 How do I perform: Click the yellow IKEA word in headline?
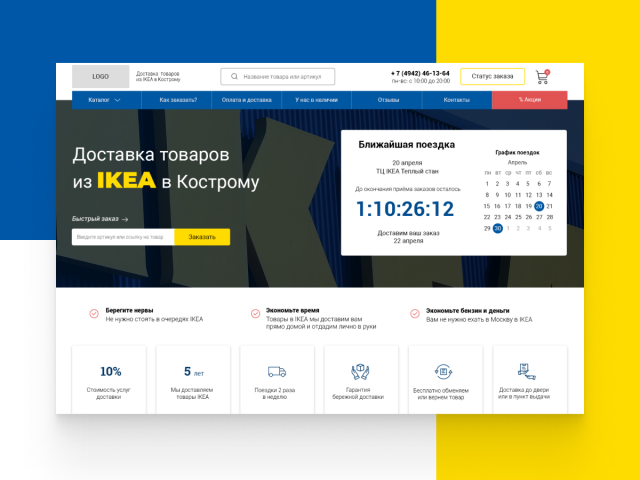point(126,181)
